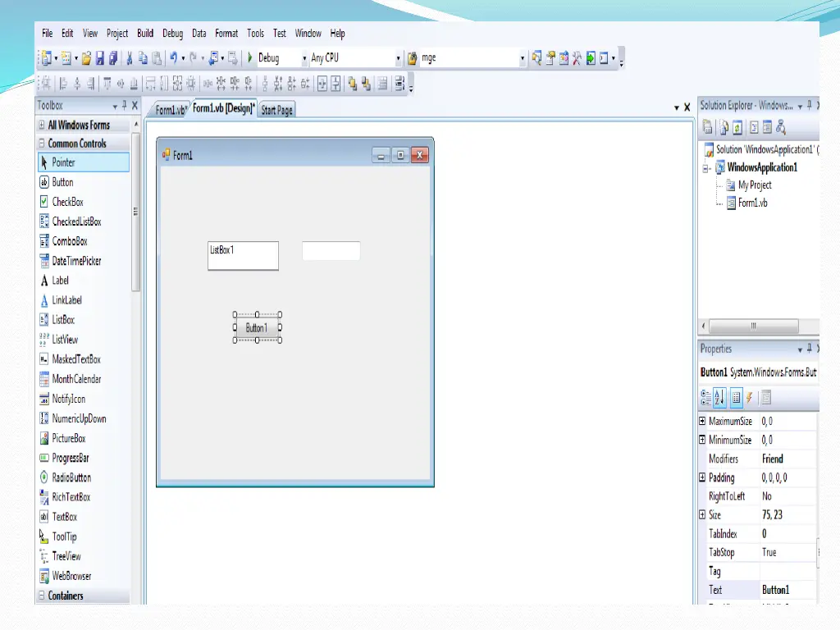The image size is (840, 630).
Task: Toggle the Properties view button
Action: pos(736,398)
